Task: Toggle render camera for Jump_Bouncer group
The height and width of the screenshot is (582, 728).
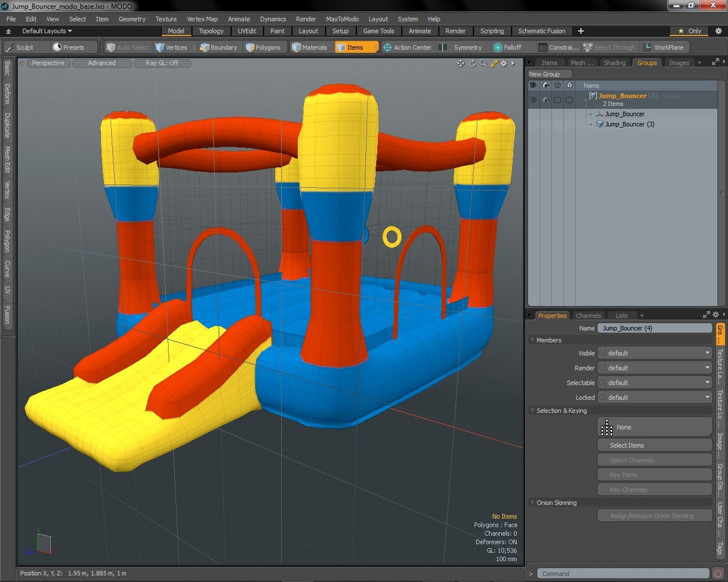Action: 545,100
